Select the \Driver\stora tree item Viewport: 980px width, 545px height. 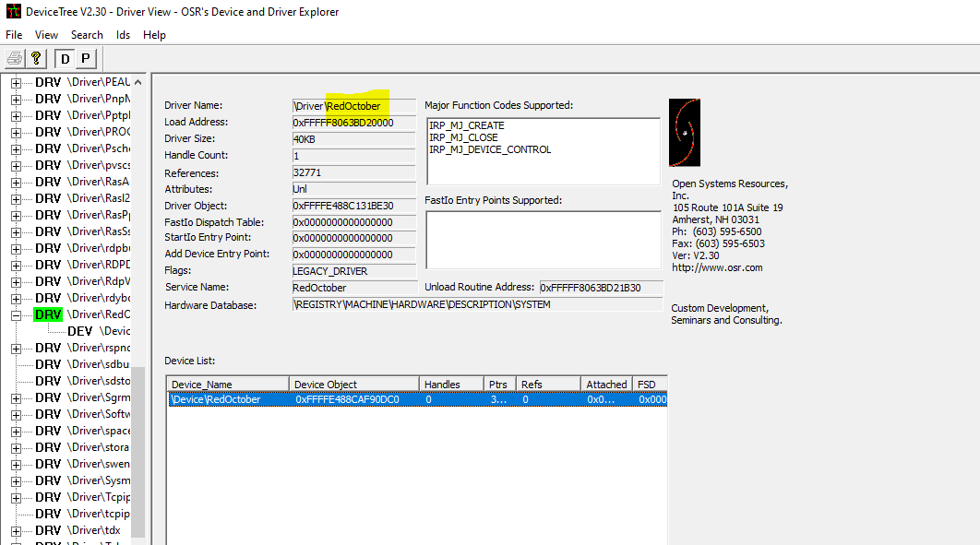click(x=82, y=447)
